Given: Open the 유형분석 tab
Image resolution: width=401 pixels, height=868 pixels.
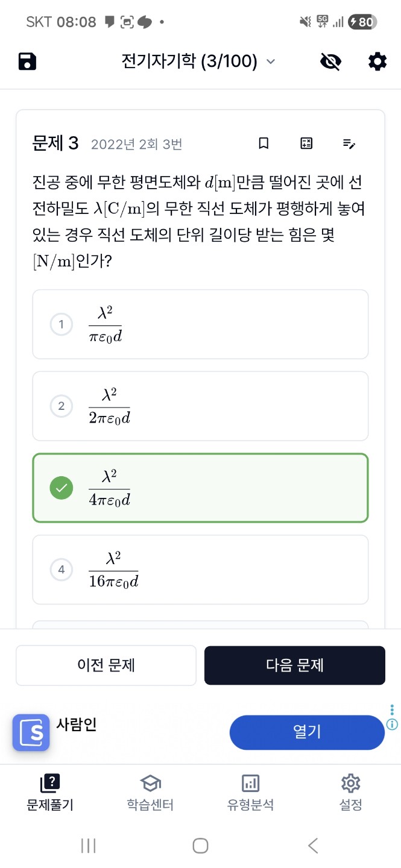Looking at the screenshot, I should tap(250, 792).
